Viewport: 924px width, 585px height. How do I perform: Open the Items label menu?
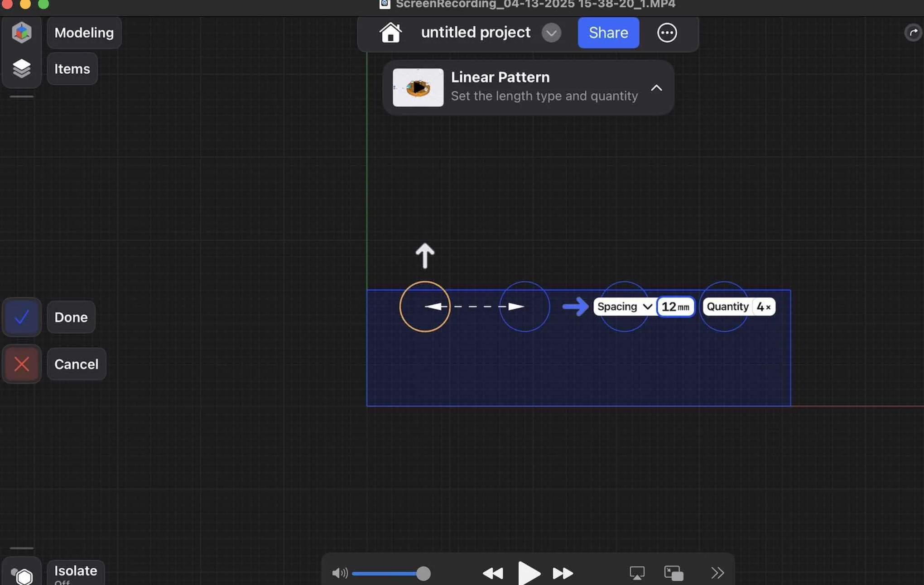[72, 69]
